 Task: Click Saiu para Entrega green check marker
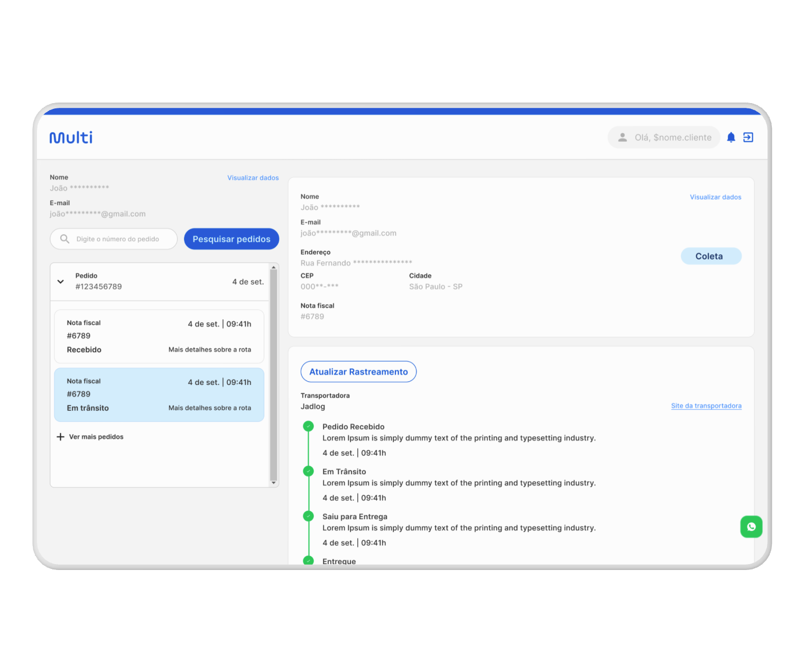(x=308, y=516)
